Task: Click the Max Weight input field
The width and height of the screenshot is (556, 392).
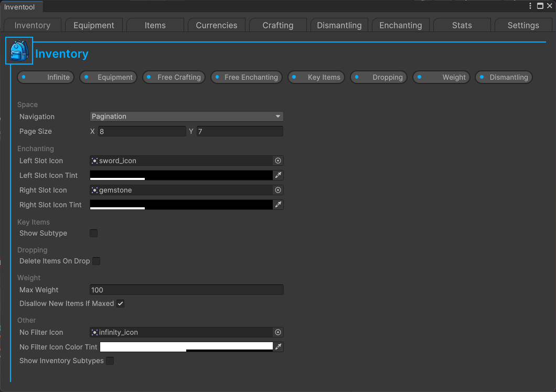Action: click(x=187, y=290)
